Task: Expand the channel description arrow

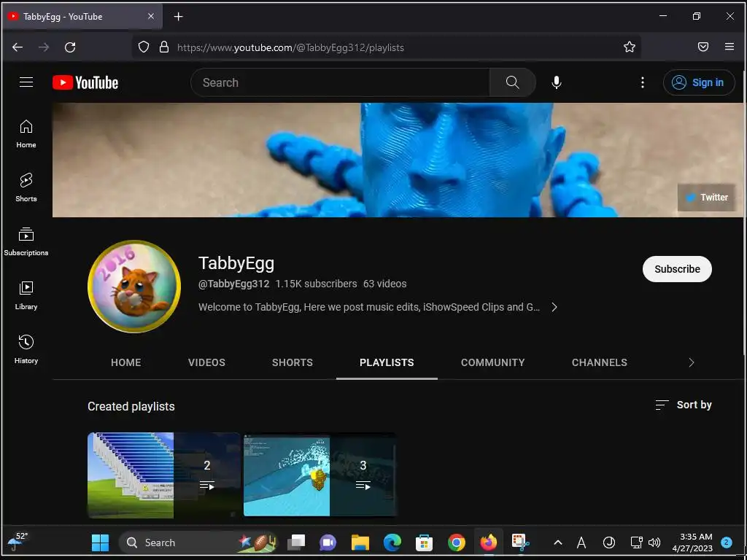Action: click(x=554, y=307)
